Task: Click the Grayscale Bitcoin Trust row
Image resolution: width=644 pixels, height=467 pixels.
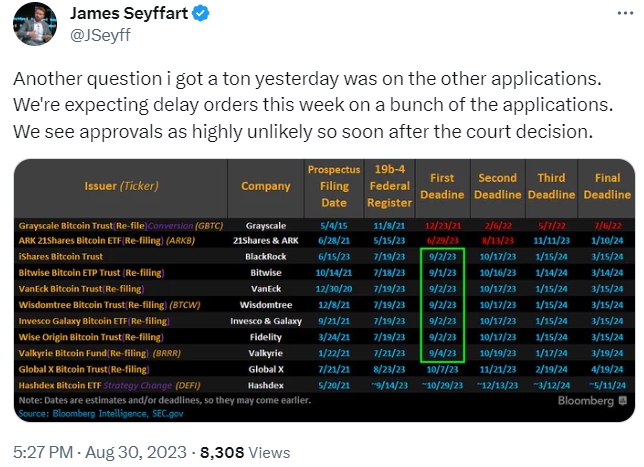Action: pyautogui.click(x=110, y=227)
